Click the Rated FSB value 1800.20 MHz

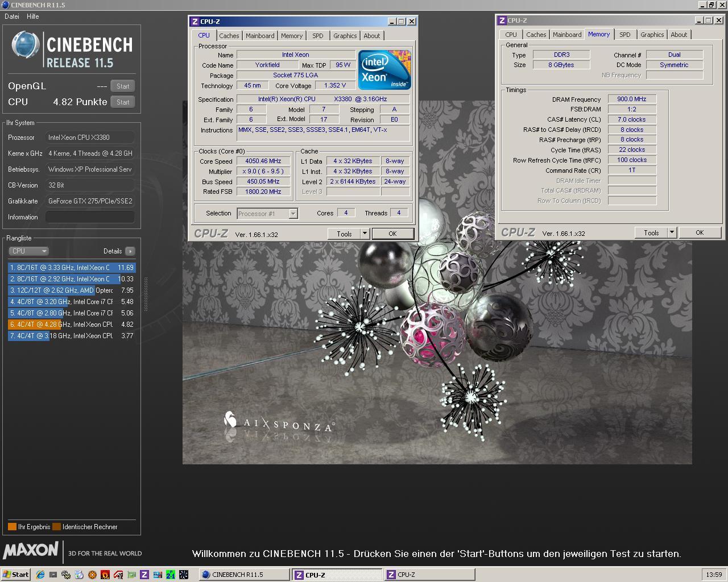(263, 192)
